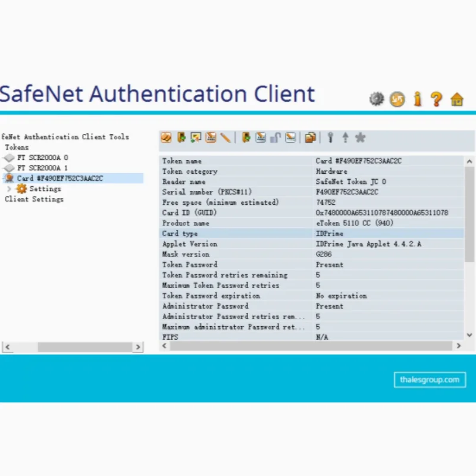476x476 pixels.
Task: Click the Rename Token pencil icon
Action: (x=226, y=138)
